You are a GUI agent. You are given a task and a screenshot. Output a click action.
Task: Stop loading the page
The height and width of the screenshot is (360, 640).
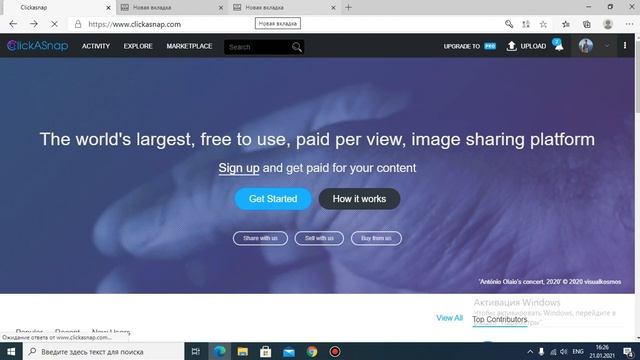(x=54, y=24)
